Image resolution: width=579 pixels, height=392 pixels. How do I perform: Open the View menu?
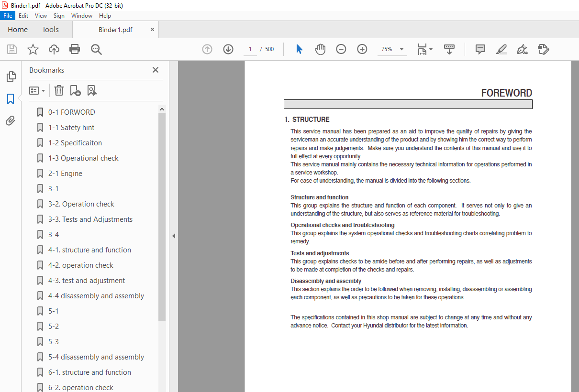[x=41, y=16]
